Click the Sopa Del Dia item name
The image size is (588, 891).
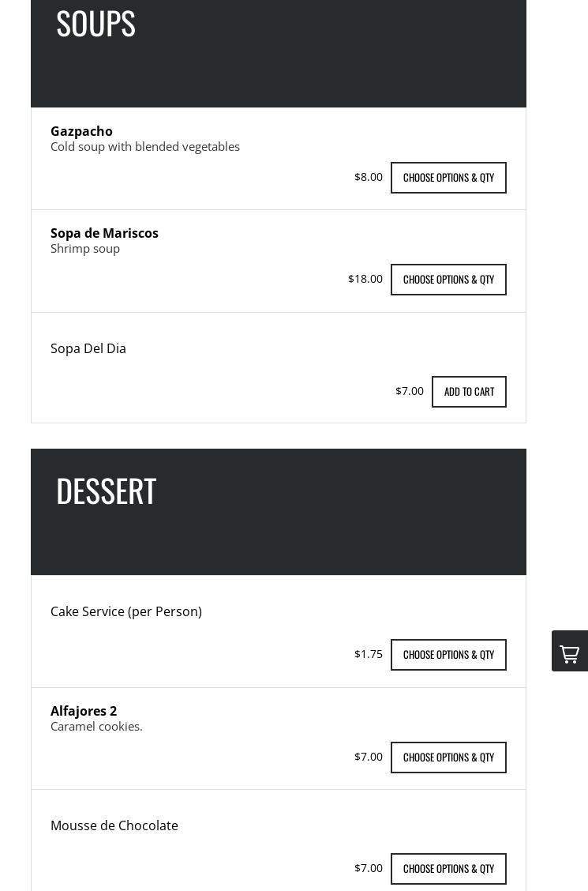(88, 348)
